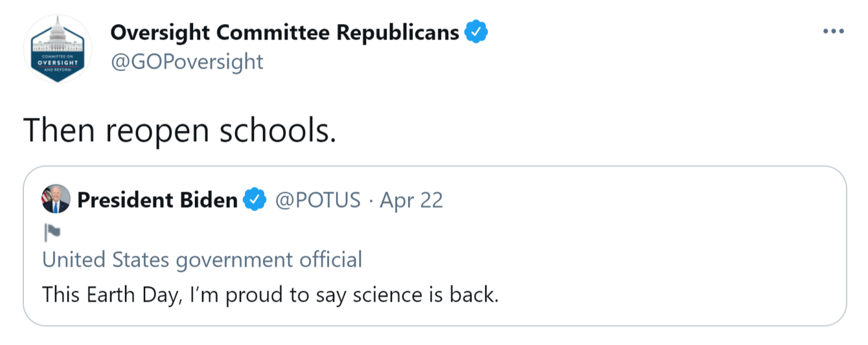Open the three-dot more options menu
868x345 pixels.
[833, 31]
